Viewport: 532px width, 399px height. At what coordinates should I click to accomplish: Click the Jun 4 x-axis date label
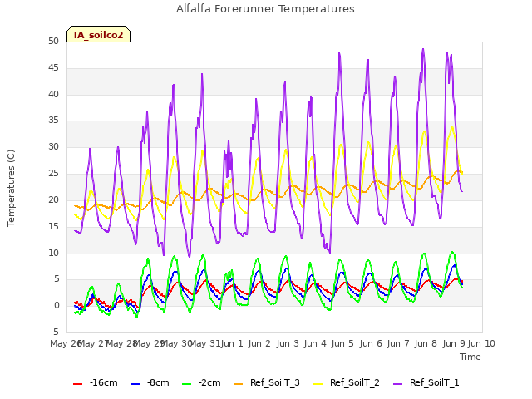[x=315, y=343]
